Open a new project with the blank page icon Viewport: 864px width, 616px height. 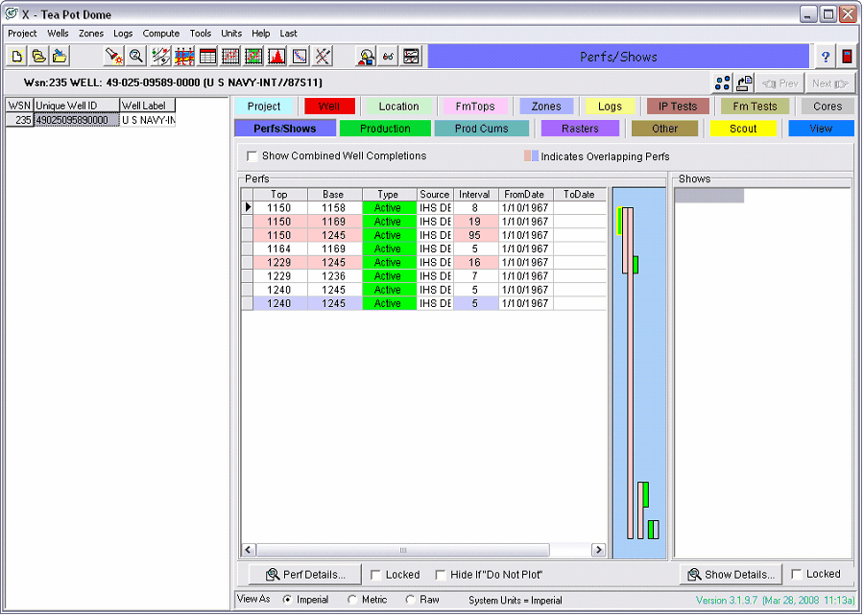tap(16, 56)
